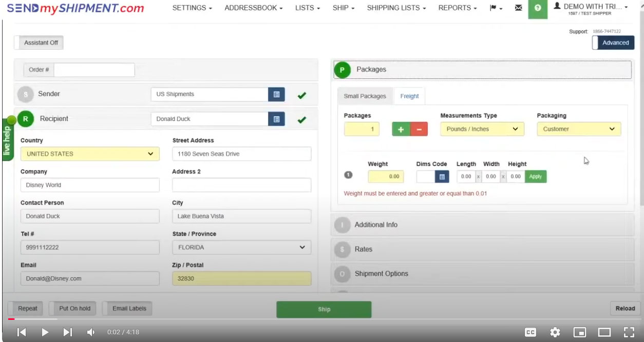Open the Dims Code lookup icon

point(442,176)
